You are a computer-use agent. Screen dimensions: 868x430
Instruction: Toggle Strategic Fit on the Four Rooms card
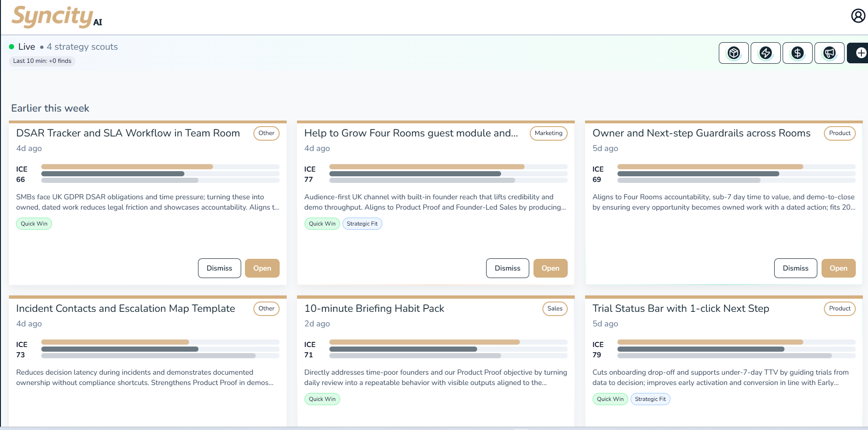point(362,224)
